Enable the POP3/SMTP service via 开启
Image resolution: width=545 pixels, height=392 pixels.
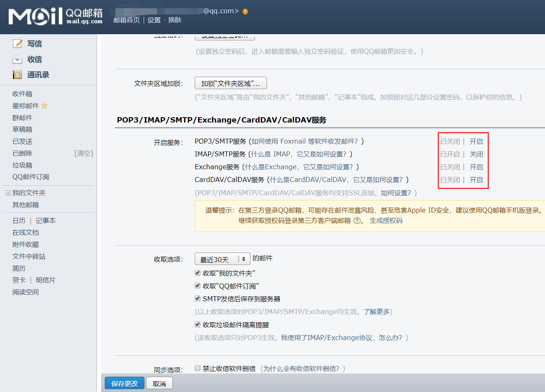point(477,141)
